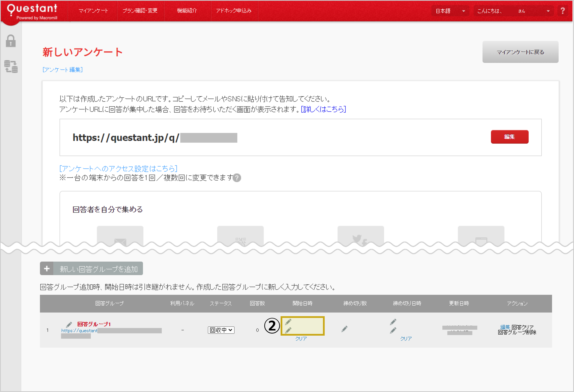Open the 機能紹介 menu item
This screenshot has width=574, height=392.
[187, 11]
